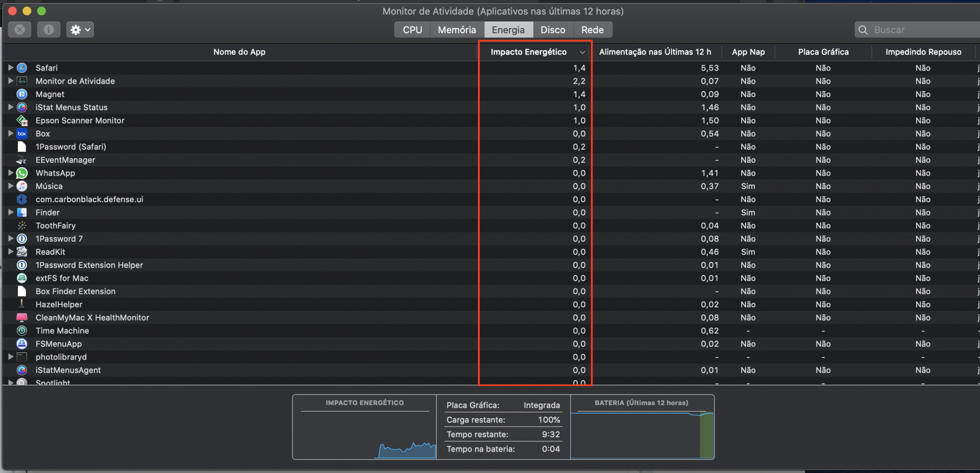Image resolution: width=980 pixels, height=473 pixels.
Task: Sort by Placa Gráfica column header
Action: point(823,52)
